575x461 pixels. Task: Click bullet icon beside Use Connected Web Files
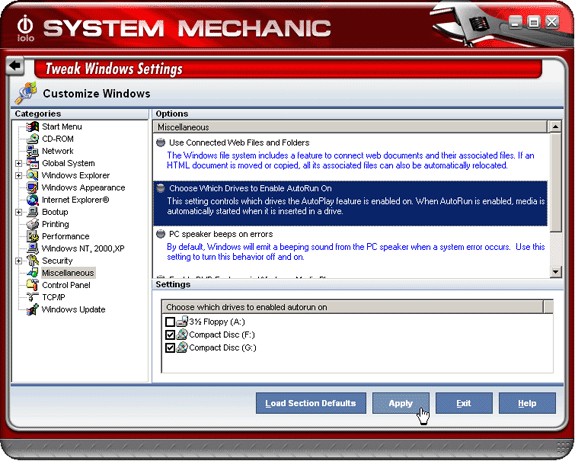161,142
